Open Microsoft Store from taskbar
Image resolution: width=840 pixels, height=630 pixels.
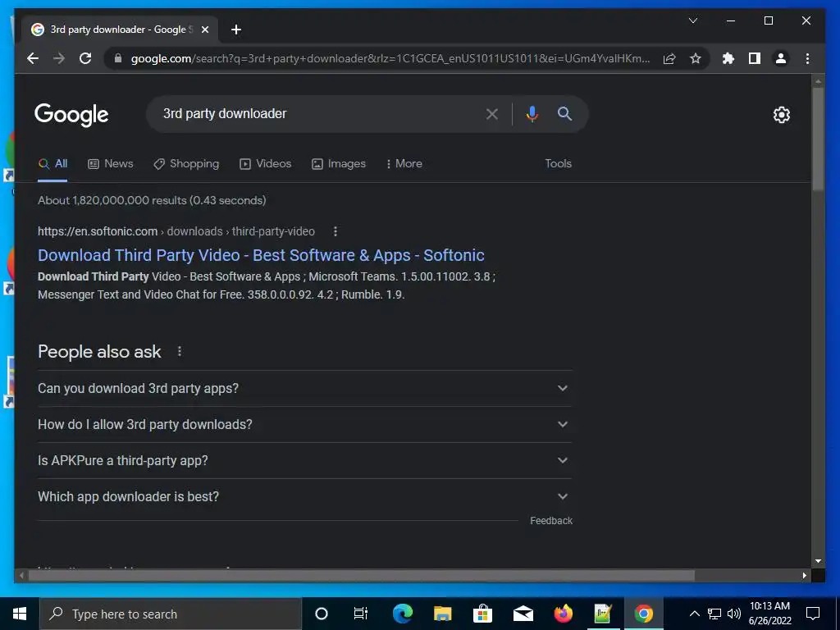click(482, 614)
